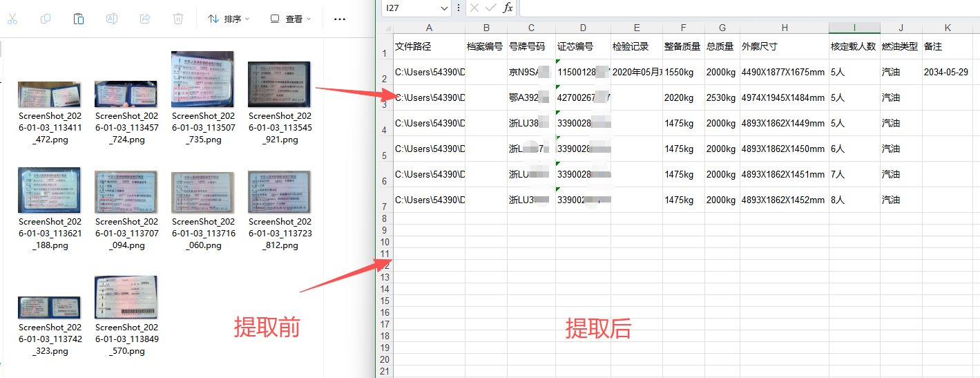Image resolution: width=980 pixels, height=378 pixels.
Task: Select column K header
Action: (948, 28)
